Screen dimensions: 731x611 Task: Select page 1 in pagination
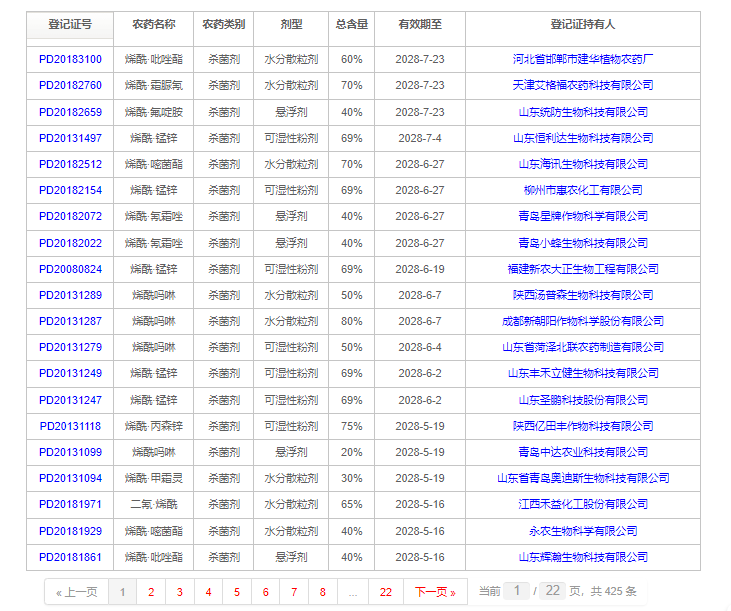(x=123, y=592)
